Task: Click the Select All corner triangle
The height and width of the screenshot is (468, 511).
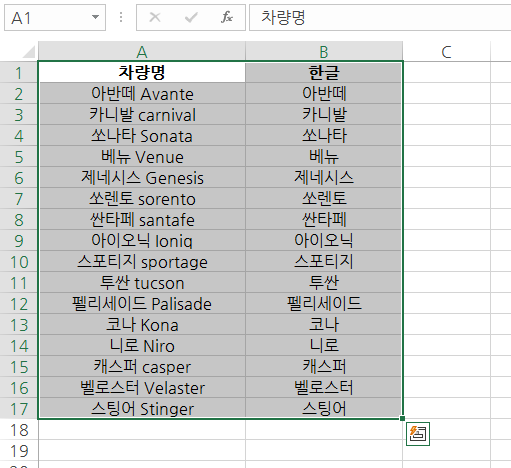Action: 28,52
